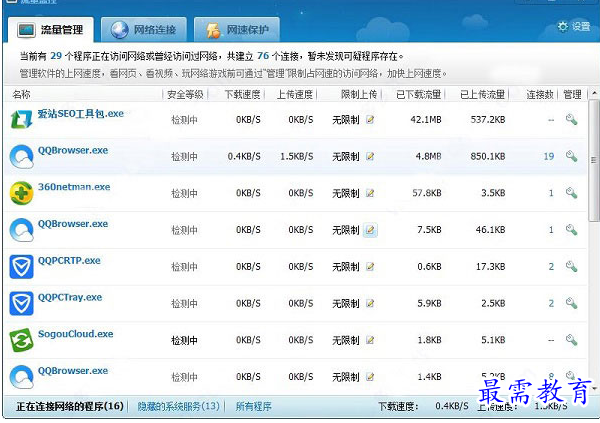Click the QQPCTray.exe name link
The width and height of the screenshot is (600, 423).
coord(70,297)
